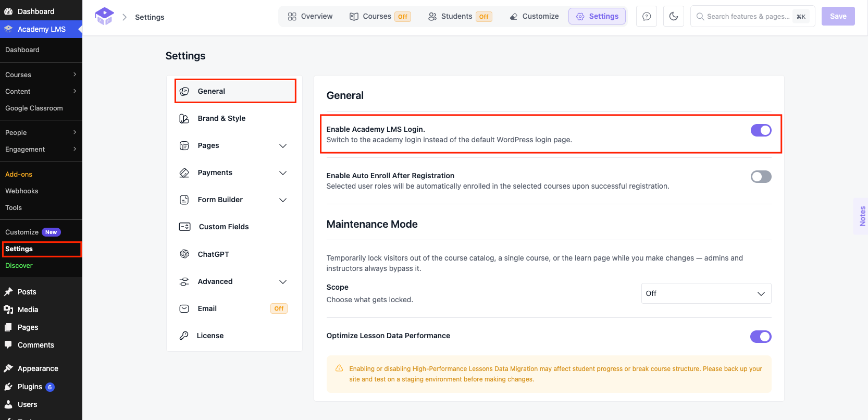Focus the Search features & pages field

tap(752, 17)
